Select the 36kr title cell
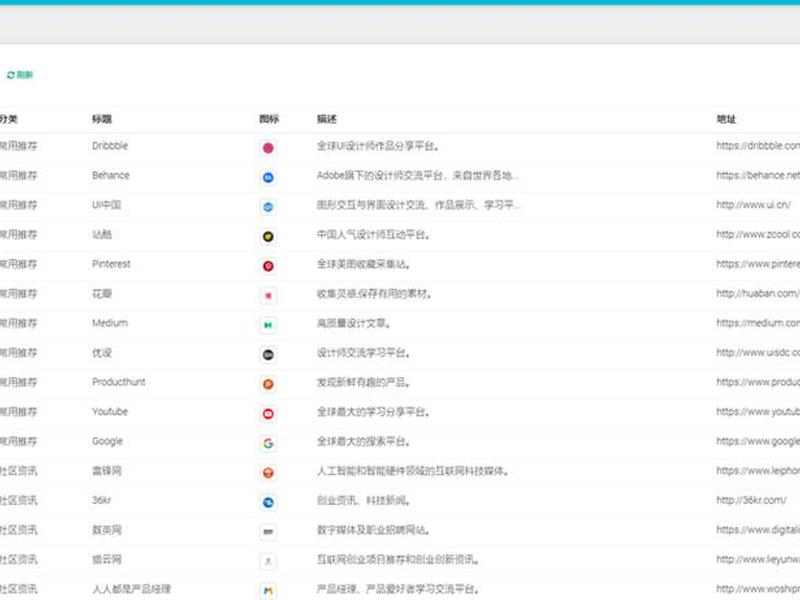This screenshot has height=600, width=800. point(101,500)
